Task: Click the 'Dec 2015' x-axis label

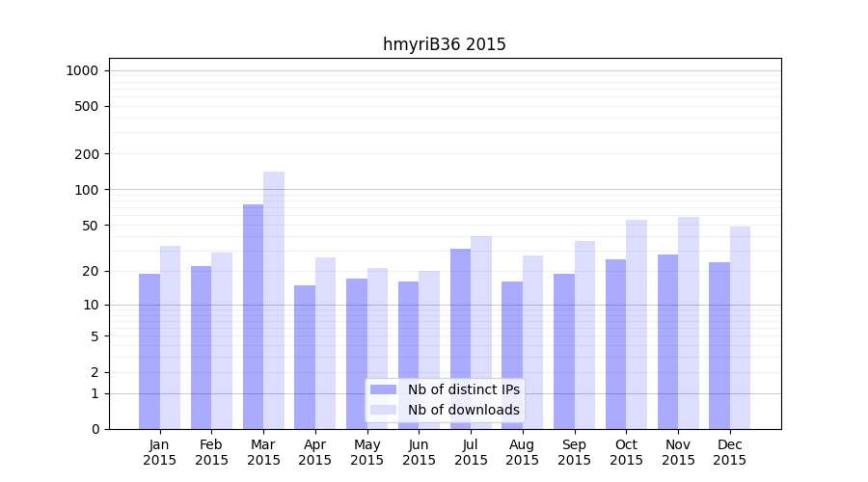Action: click(730, 452)
